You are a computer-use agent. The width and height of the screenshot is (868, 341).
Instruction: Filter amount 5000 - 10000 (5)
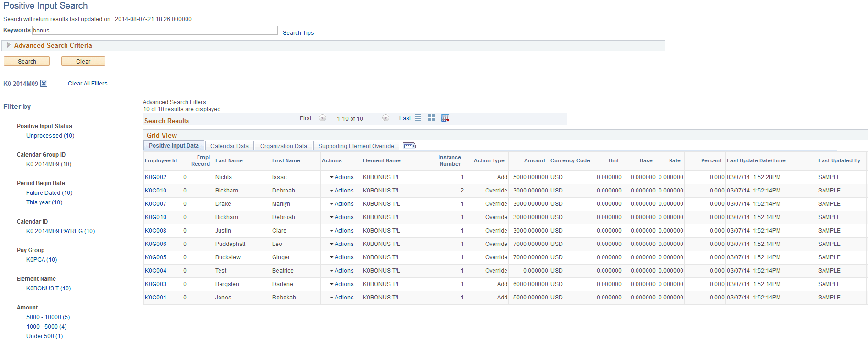click(48, 317)
